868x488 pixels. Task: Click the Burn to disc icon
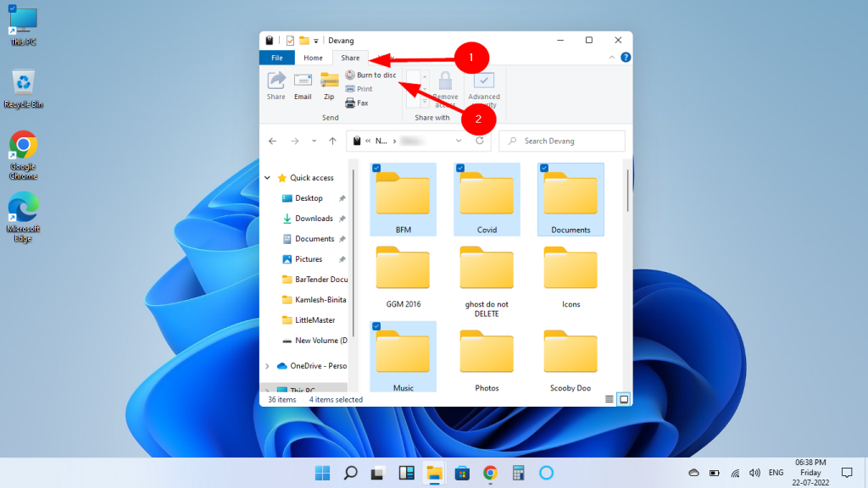[352, 75]
